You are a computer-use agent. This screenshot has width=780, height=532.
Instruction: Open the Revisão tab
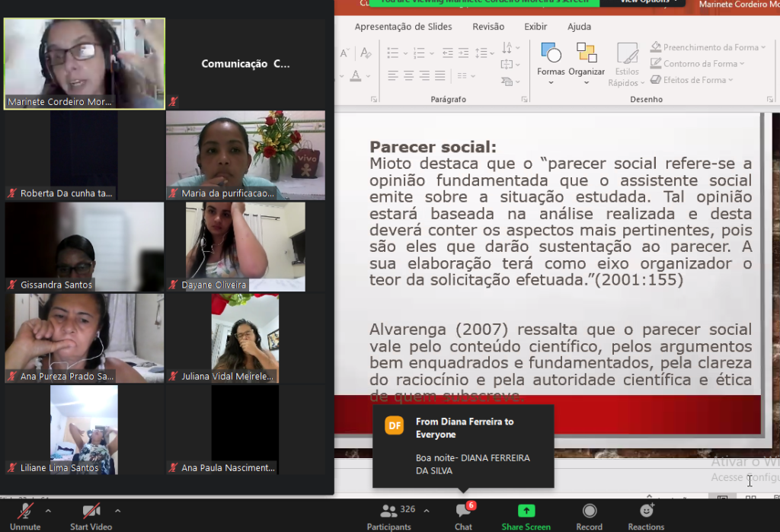point(488,27)
